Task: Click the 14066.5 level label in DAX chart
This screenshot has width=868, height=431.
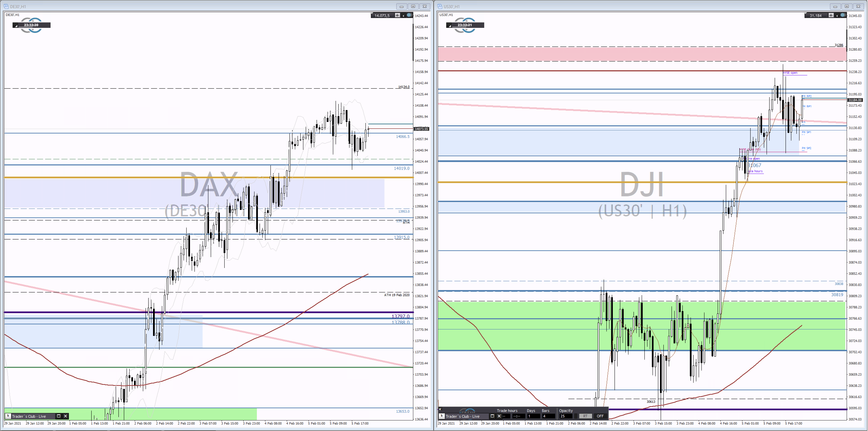Action: tap(403, 137)
